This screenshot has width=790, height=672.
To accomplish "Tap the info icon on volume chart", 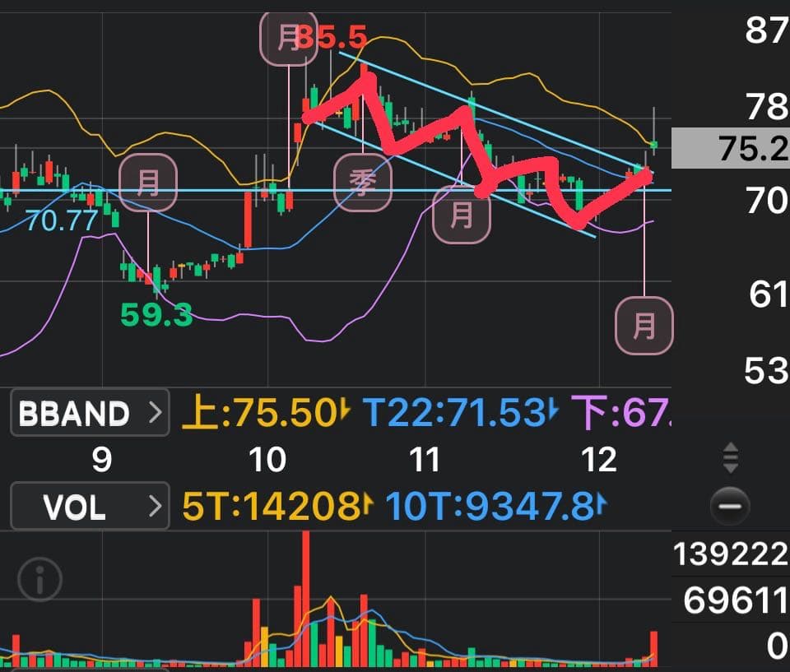I will coord(39,579).
